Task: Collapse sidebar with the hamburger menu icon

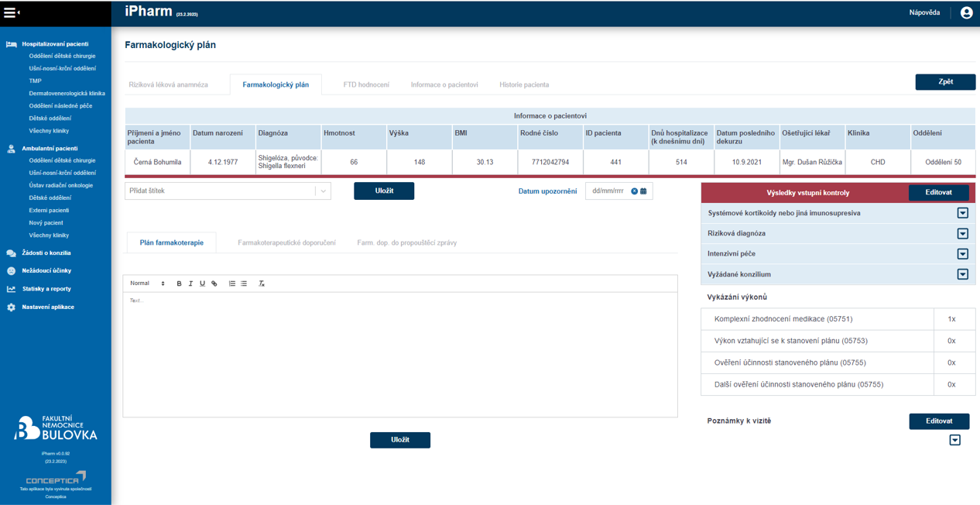Action: pyautogui.click(x=12, y=12)
